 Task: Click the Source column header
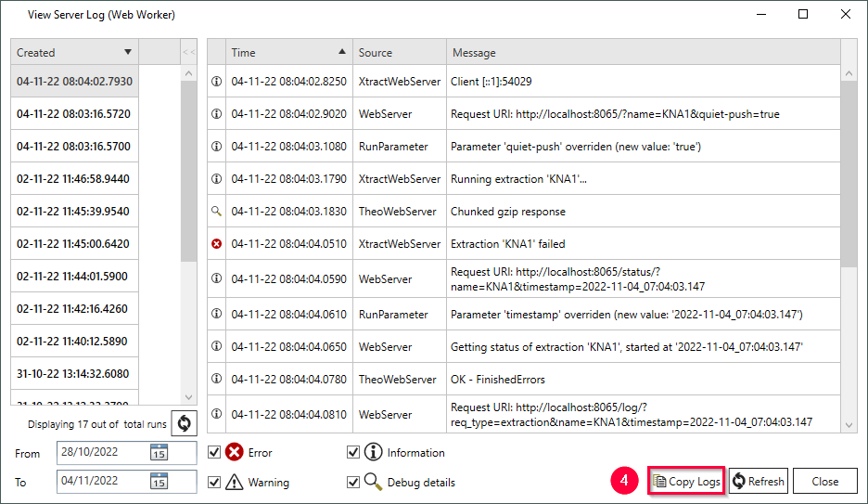[398, 53]
